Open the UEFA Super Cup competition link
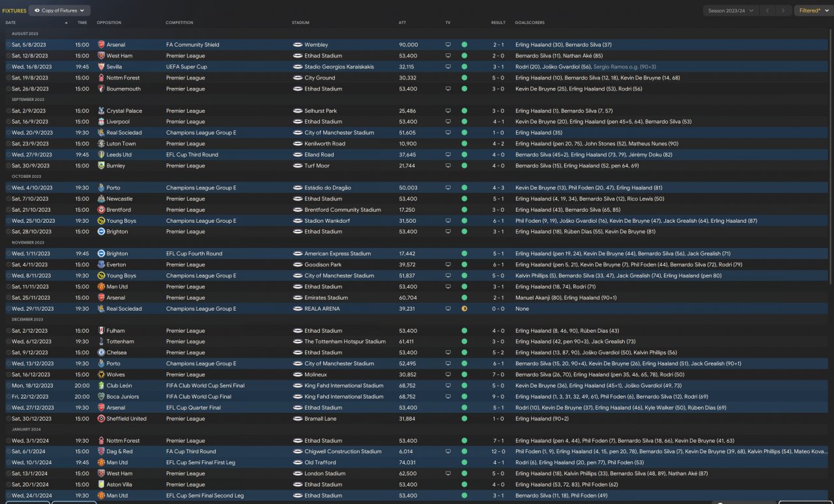The height and width of the screenshot is (504, 834). [186, 66]
